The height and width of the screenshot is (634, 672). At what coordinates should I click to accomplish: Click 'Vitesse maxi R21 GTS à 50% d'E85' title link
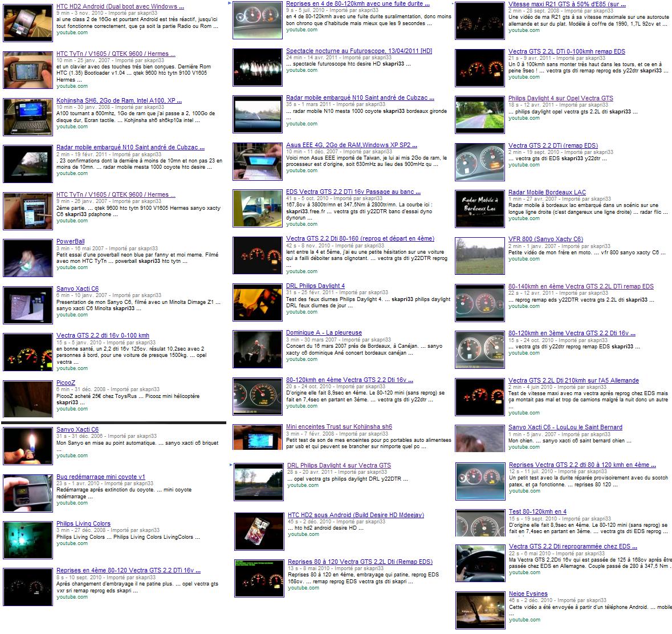[x=567, y=4]
